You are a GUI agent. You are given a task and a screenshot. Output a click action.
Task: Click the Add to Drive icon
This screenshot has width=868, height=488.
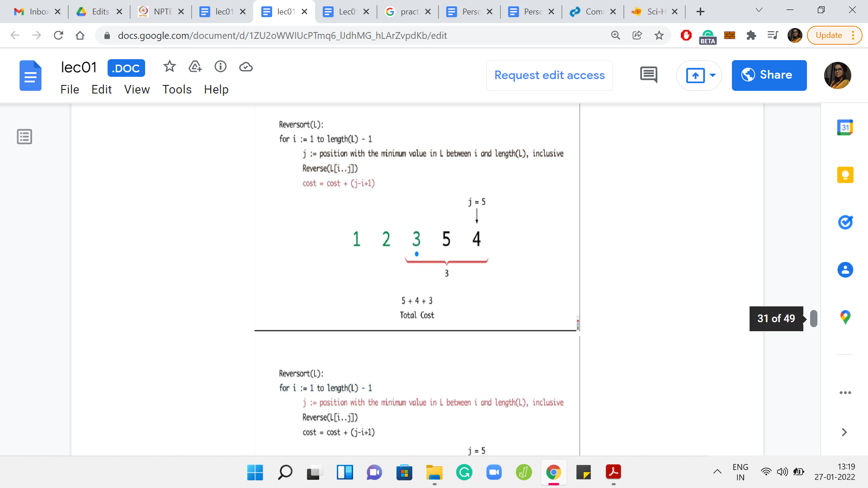pyautogui.click(x=195, y=67)
